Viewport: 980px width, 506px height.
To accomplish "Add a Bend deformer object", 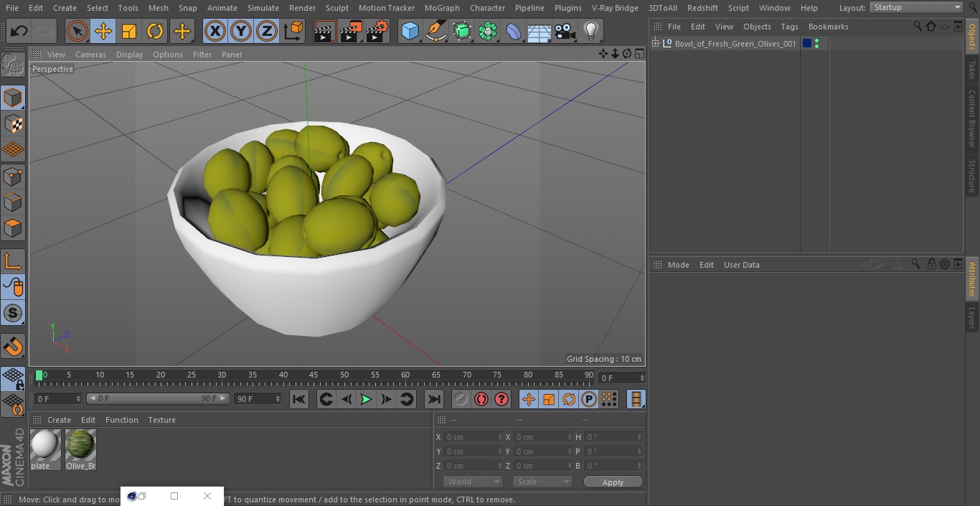I will click(514, 31).
